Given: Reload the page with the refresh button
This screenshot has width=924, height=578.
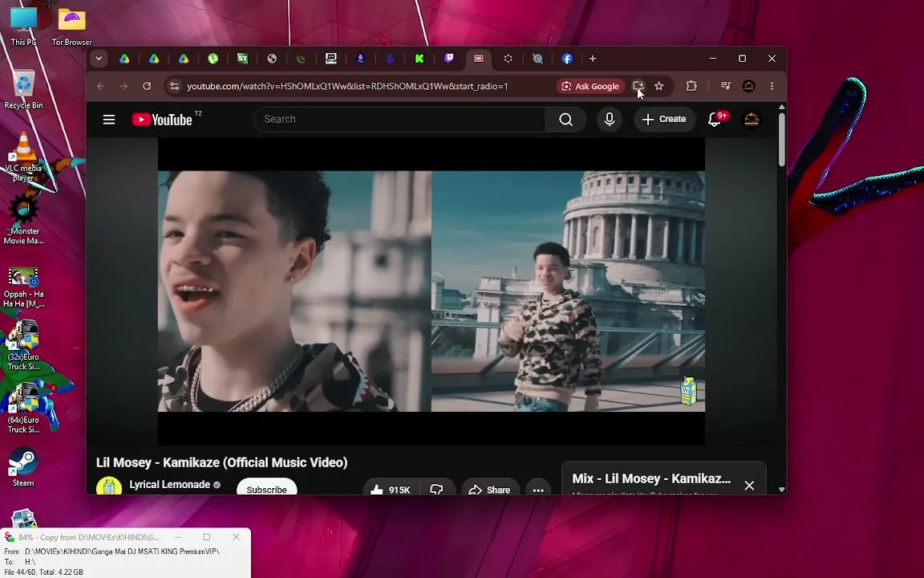Looking at the screenshot, I should (x=147, y=86).
